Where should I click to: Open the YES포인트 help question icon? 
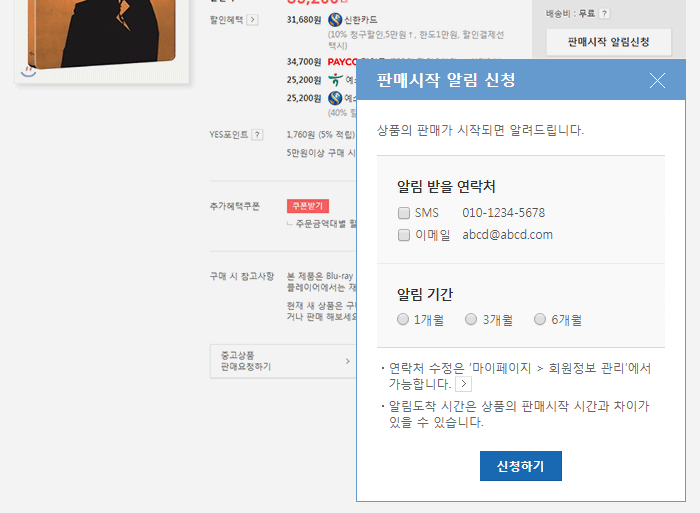pyautogui.click(x=257, y=135)
